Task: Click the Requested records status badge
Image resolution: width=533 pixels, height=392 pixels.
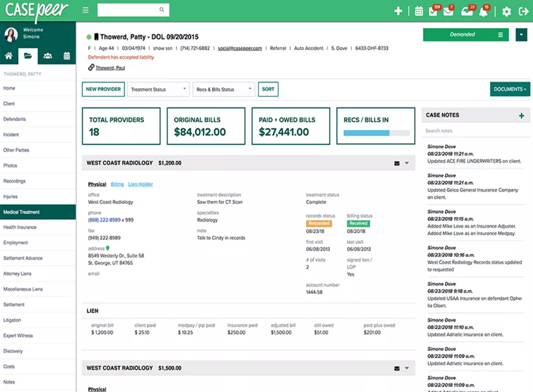Action: click(x=319, y=223)
